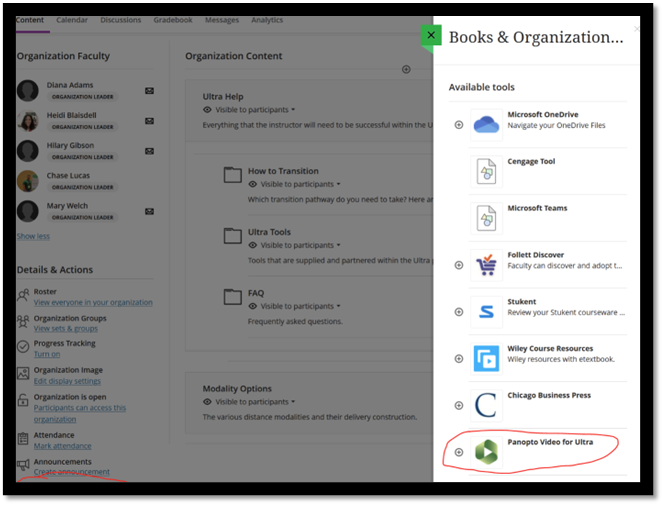
Task: Message Heidi Blaisdell via envelope icon
Action: (149, 121)
